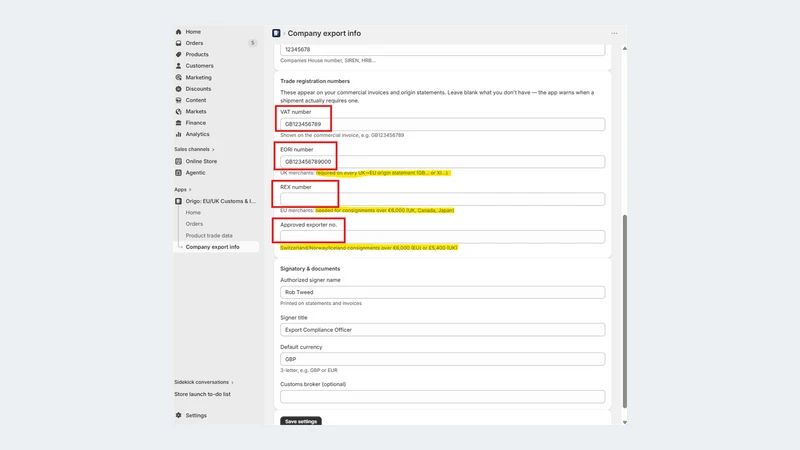Click the Discounts badge icon
The width and height of the screenshot is (800, 450).
[x=179, y=89]
